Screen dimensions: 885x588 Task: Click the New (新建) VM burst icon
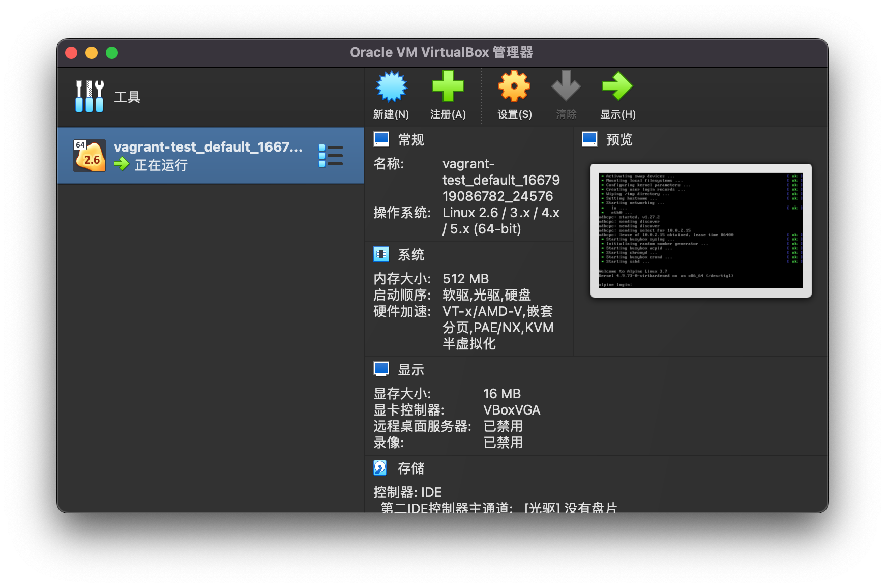(391, 86)
